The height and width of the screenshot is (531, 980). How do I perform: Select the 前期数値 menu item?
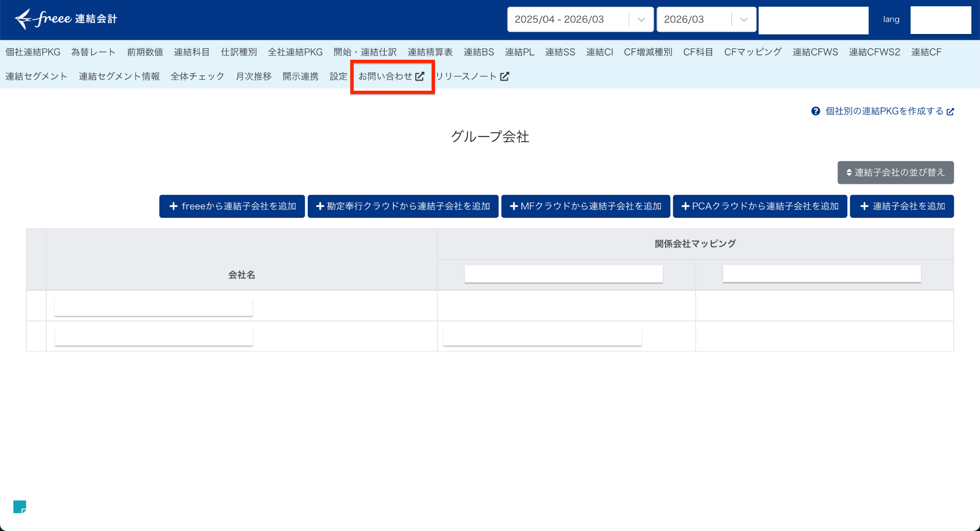pos(145,52)
